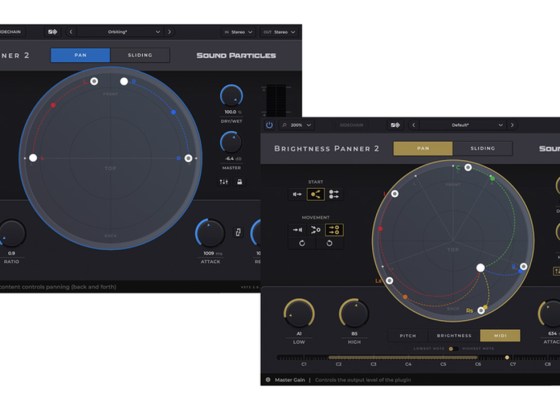Viewport: 560px width, 410px height.
Task: Go to previous preset beside Default
Action: tap(414, 125)
